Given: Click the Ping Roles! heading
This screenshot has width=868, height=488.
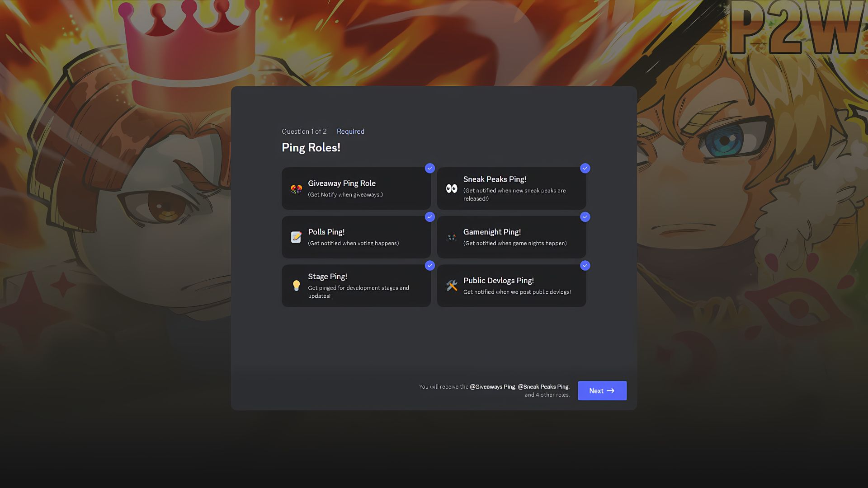Looking at the screenshot, I should point(311,147).
